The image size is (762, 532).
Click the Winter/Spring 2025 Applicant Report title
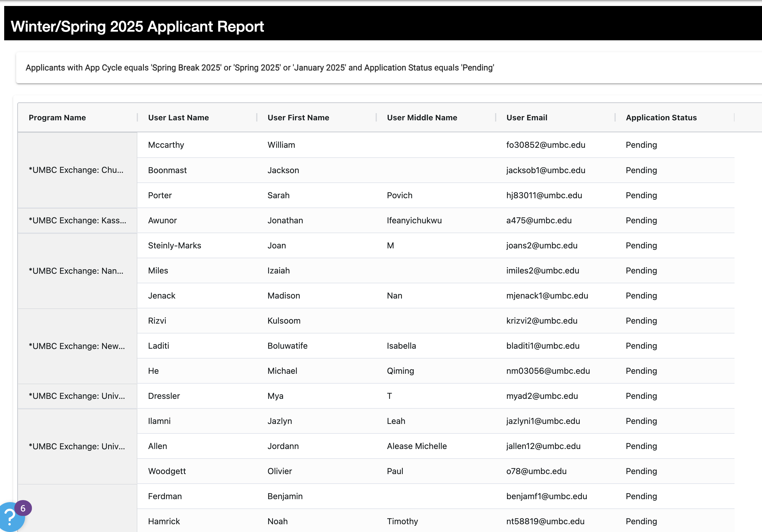(x=137, y=26)
